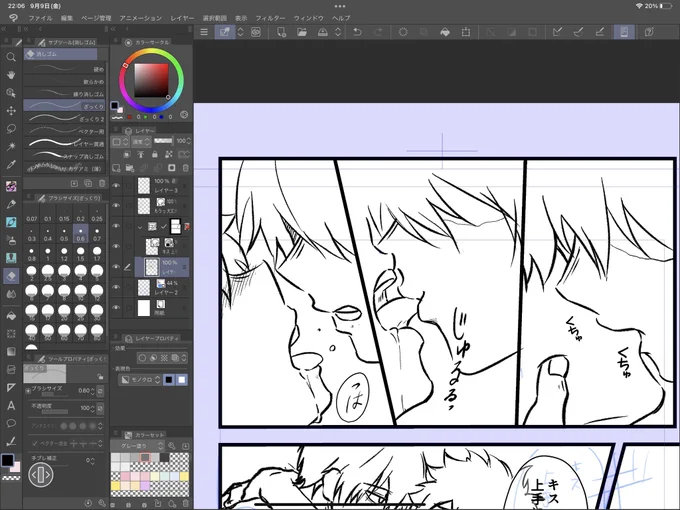Open the layer color change dropdown in Layer panel
The height and width of the screenshot is (510, 680).
[x=120, y=141]
